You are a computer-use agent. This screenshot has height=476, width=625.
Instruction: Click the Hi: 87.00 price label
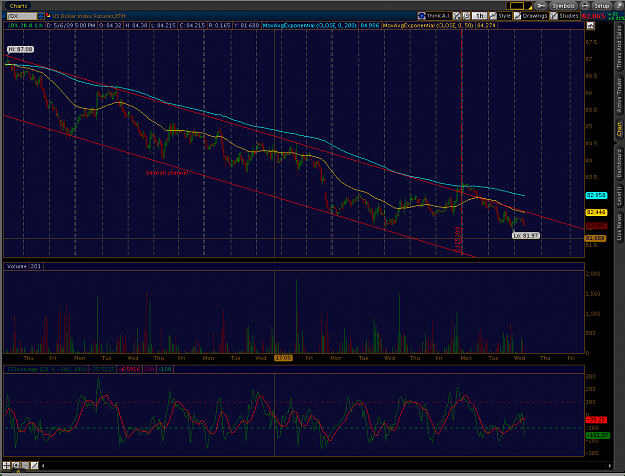coord(20,49)
